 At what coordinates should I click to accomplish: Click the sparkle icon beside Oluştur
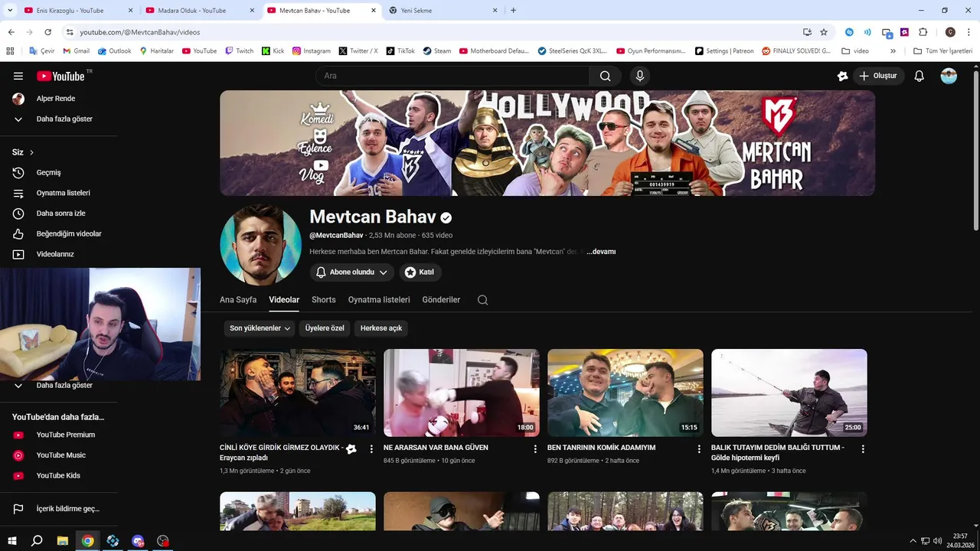pos(842,76)
